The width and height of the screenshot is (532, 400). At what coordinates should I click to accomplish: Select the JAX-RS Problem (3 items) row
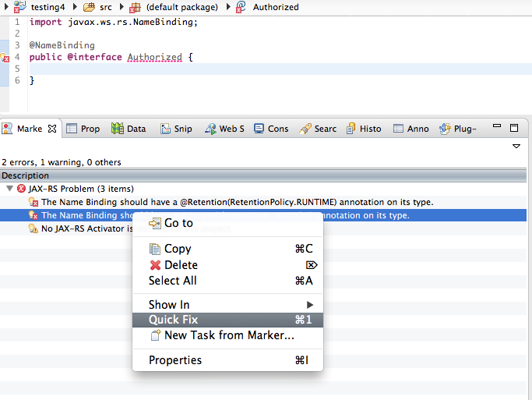coord(263,189)
